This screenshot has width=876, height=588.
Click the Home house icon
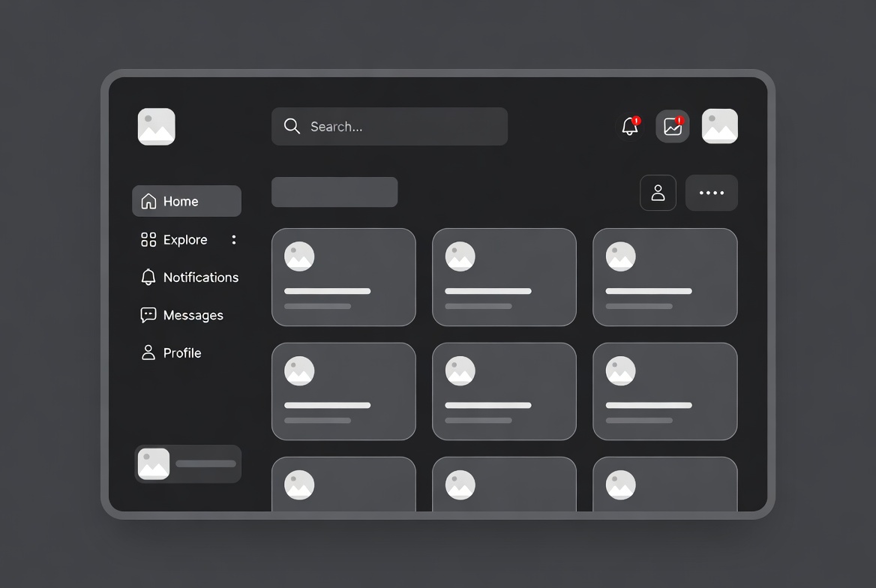pos(148,200)
